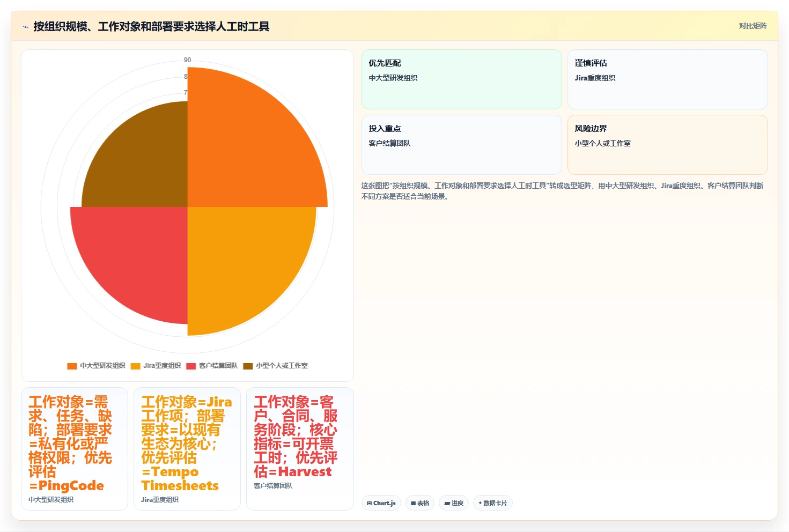Select the Tempo Timesheets recommendation card

(187, 449)
